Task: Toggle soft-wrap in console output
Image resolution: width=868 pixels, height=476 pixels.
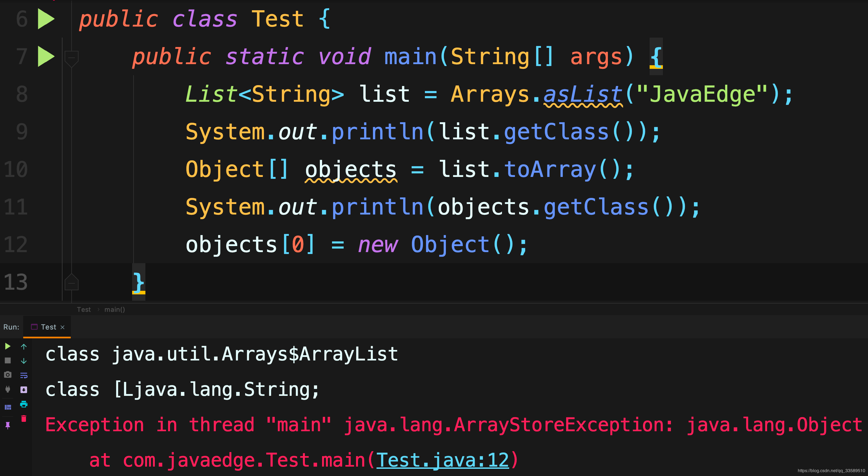Action: click(23, 375)
